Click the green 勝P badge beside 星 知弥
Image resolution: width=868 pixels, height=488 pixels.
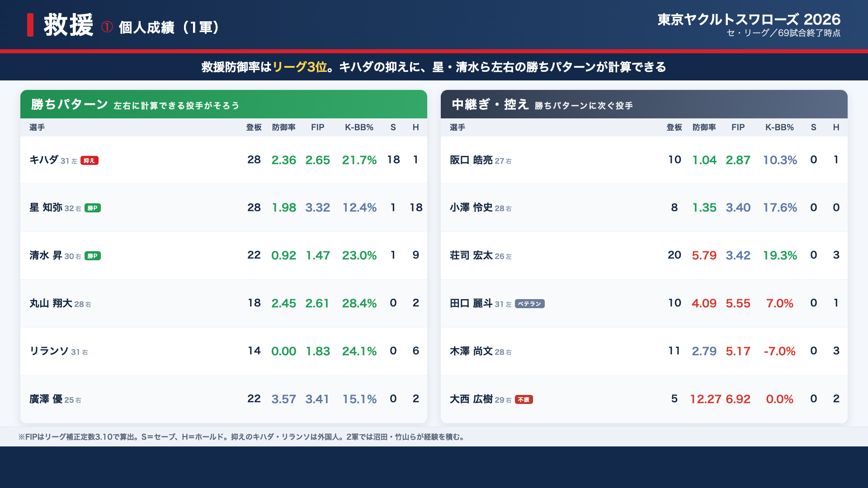[x=93, y=208]
